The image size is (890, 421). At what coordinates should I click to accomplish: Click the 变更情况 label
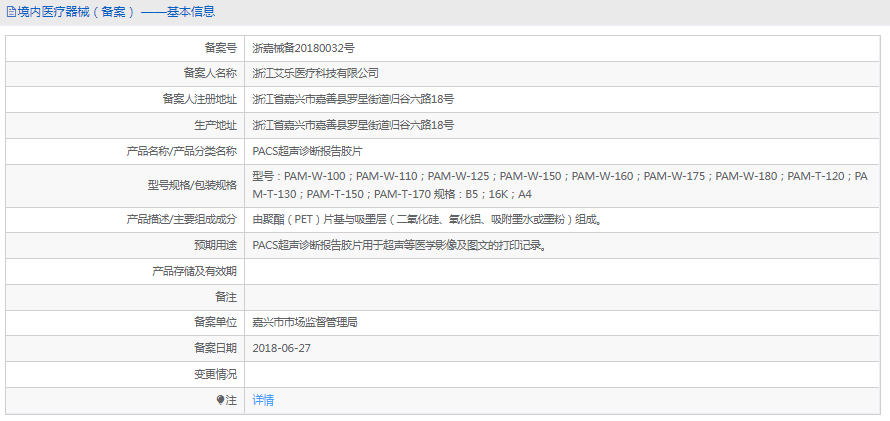tap(216, 374)
